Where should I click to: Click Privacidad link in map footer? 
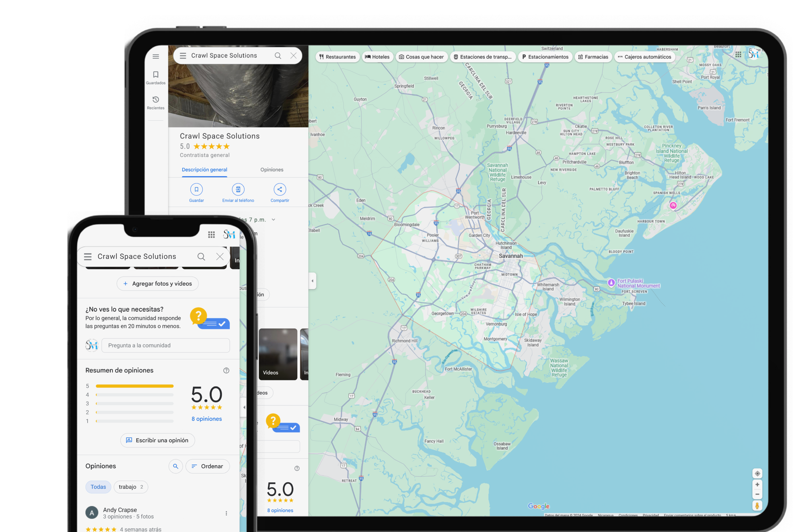click(650, 515)
